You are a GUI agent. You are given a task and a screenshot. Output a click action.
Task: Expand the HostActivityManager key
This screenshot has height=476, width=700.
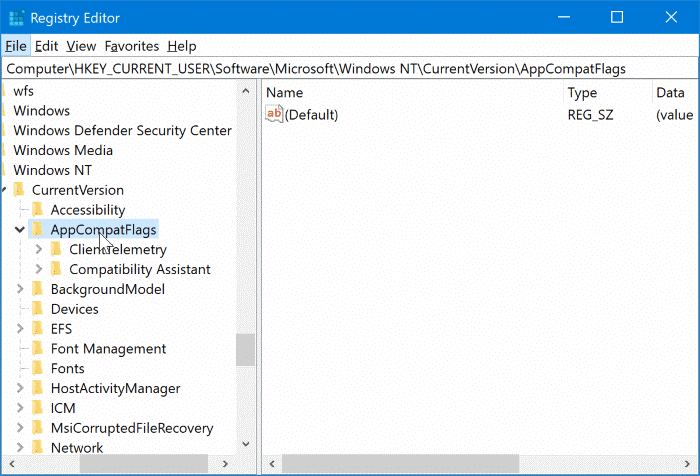point(20,388)
